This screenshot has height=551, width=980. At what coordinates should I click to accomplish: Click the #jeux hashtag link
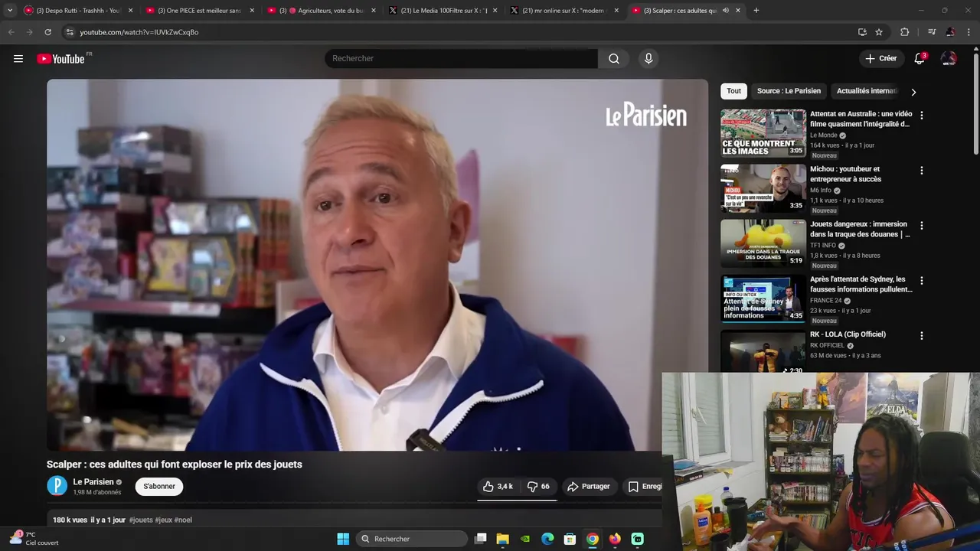tap(163, 520)
